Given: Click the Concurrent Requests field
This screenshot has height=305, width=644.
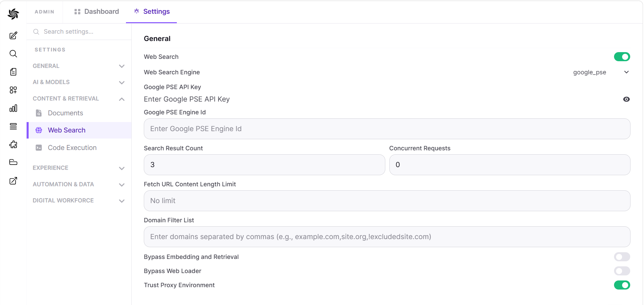Looking at the screenshot, I should pyautogui.click(x=510, y=165).
